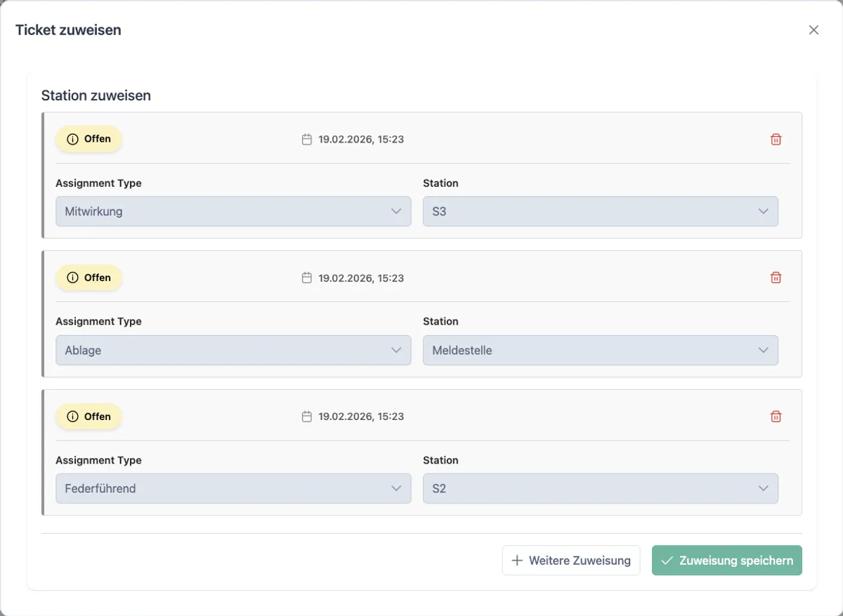843x616 pixels.
Task: Click the Station zuweisen heading
Action: tap(96, 96)
